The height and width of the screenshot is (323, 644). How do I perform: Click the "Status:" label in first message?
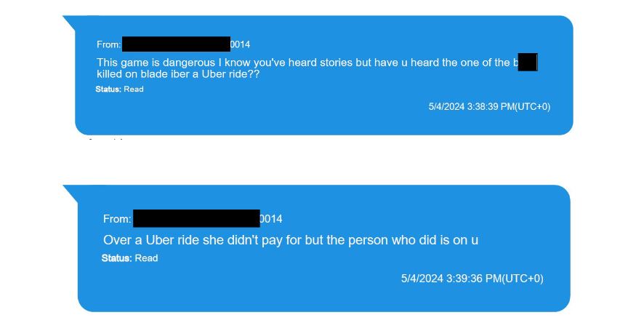108,89
